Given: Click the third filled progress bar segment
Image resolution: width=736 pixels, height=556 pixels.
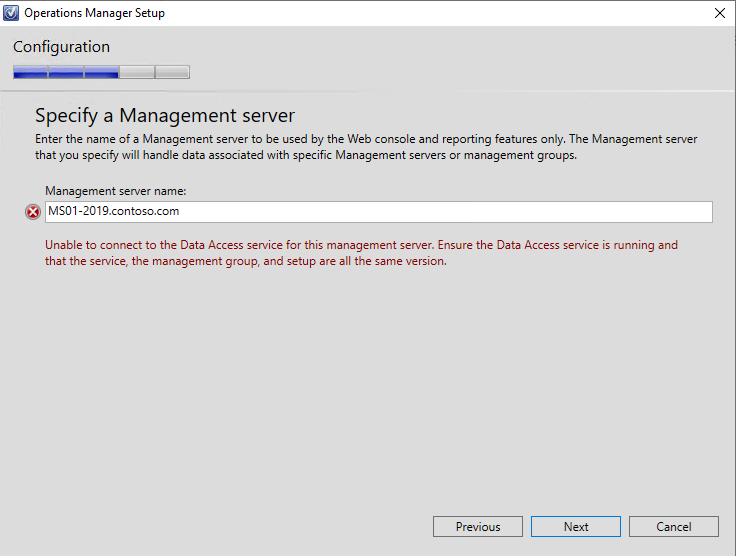Looking at the screenshot, I should [x=102, y=72].
